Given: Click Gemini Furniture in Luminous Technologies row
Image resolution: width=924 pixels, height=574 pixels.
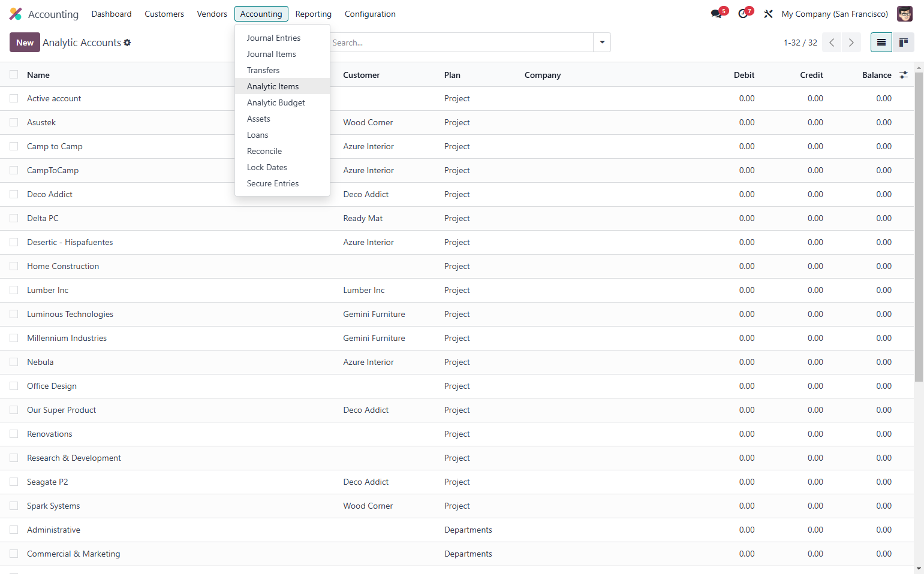Looking at the screenshot, I should point(374,314).
